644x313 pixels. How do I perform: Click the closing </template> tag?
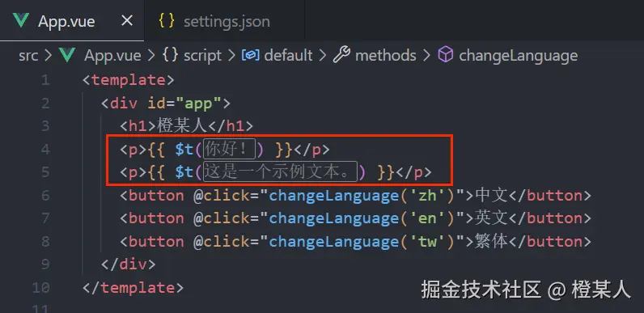pyautogui.click(x=133, y=288)
